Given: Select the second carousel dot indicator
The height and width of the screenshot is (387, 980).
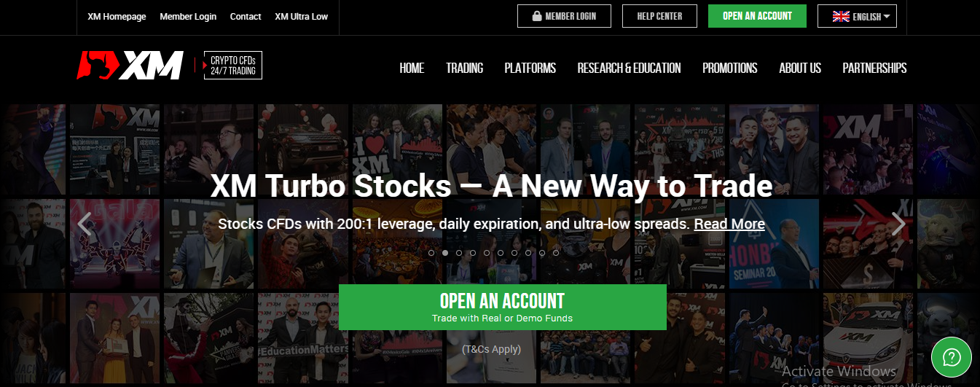Looking at the screenshot, I should tap(445, 253).
